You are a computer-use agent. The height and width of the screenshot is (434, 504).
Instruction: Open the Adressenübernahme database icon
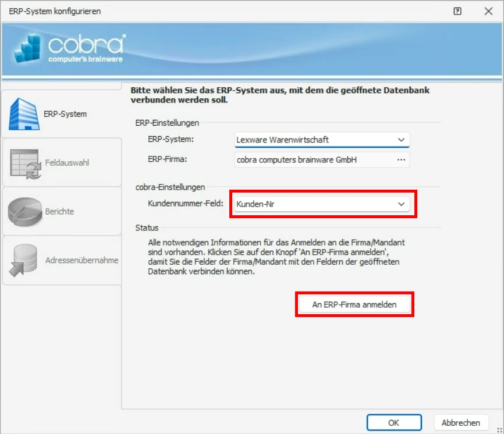click(23, 260)
